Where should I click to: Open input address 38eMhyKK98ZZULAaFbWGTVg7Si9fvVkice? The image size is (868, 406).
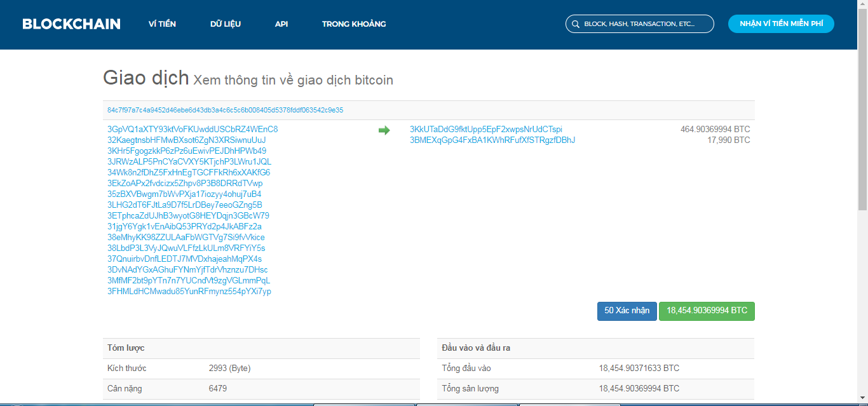pyautogui.click(x=186, y=237)
